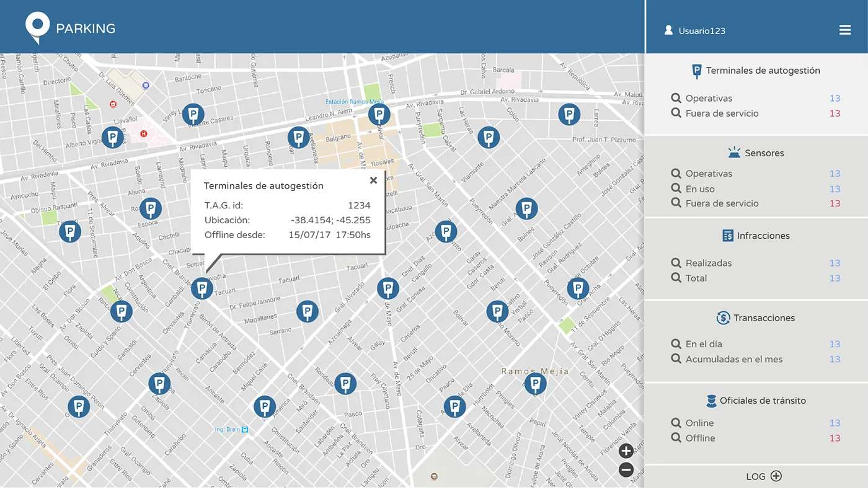868x488 pixels.
Task: Click the T.A.G. id value 1234 in popup
Action: coord(360,205)
